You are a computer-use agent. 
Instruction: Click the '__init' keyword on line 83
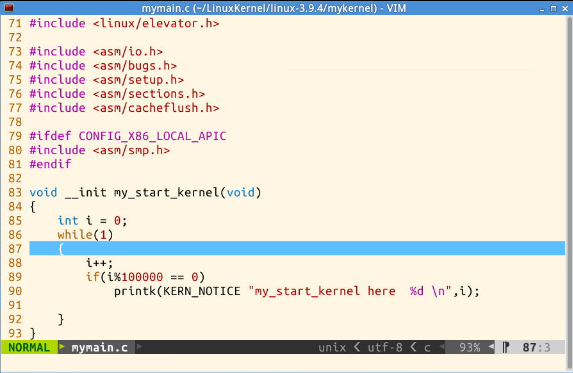(x=86, y=193)
